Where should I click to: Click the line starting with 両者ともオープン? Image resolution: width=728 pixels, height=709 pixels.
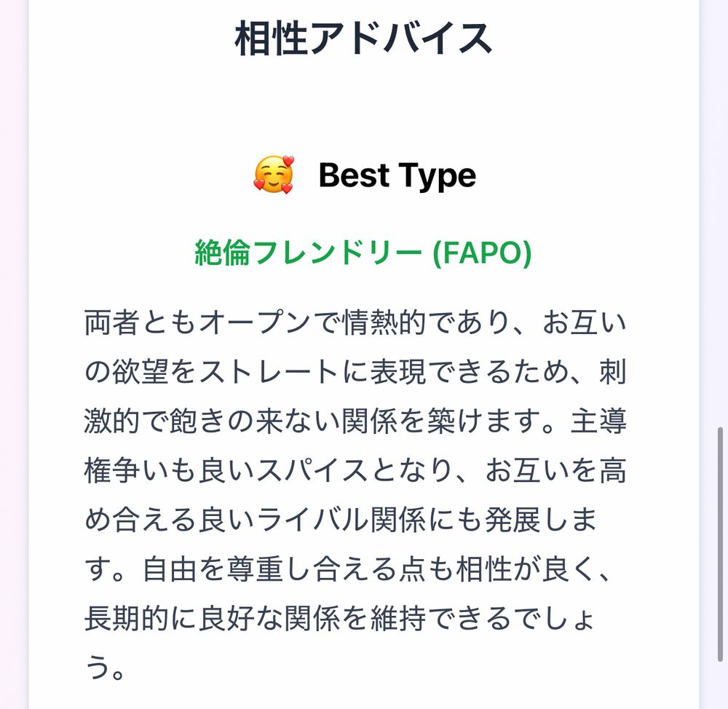(x=356, y=322)
